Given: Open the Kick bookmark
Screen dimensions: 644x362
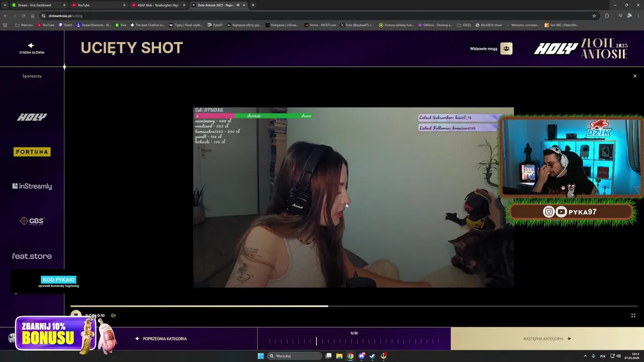Looking at the screenshot, I should pos(121,25).
